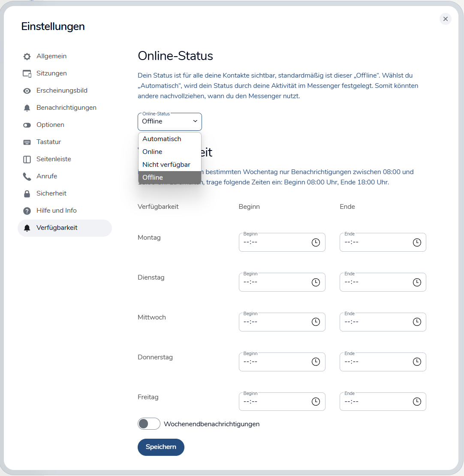
Task: Click clock icon in Freitag Ende field
Action: tap(417, 402)
